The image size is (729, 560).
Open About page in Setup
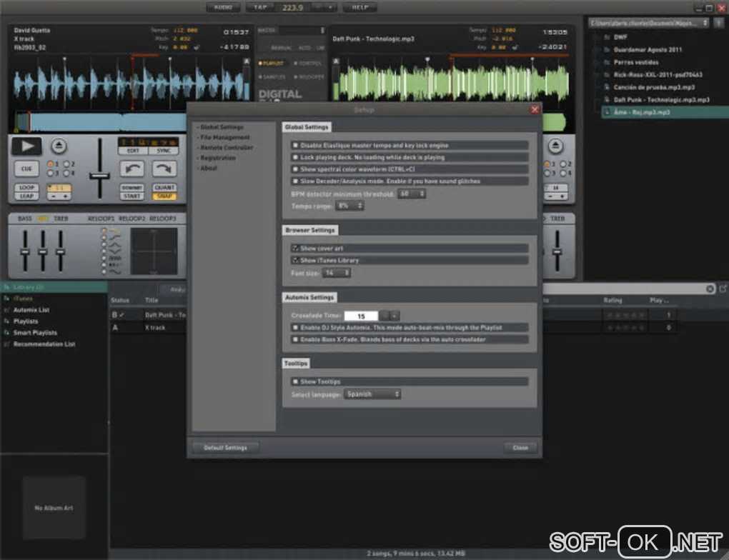[209, 169]
